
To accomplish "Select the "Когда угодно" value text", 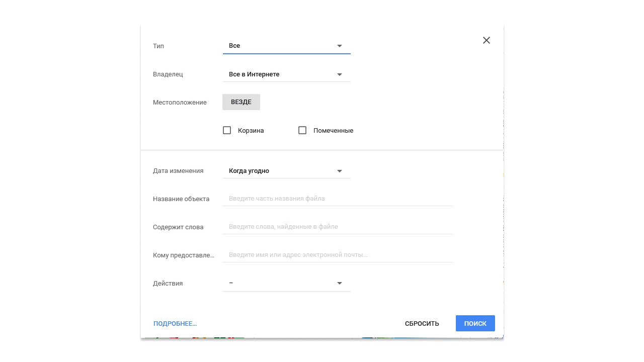I will [x=249, y=170].
